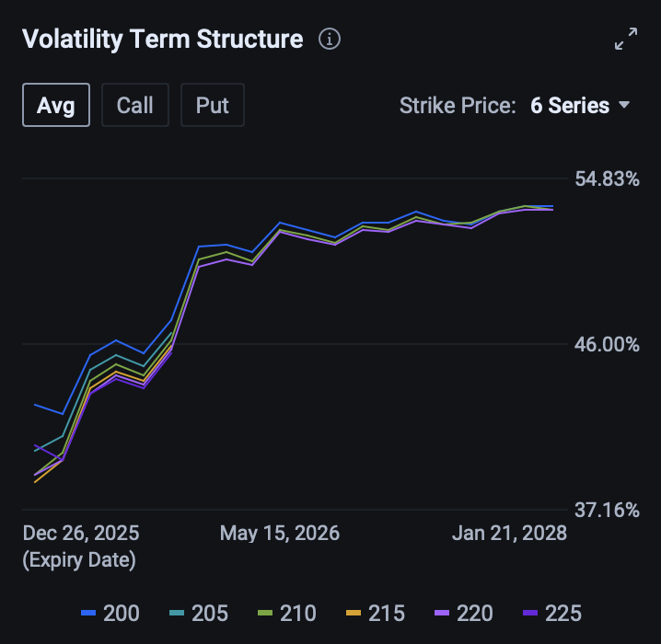Toggle the 205 strike series in legend
Image resolution: width=661 pixels, height=644 pixels.
pos(198,613)
